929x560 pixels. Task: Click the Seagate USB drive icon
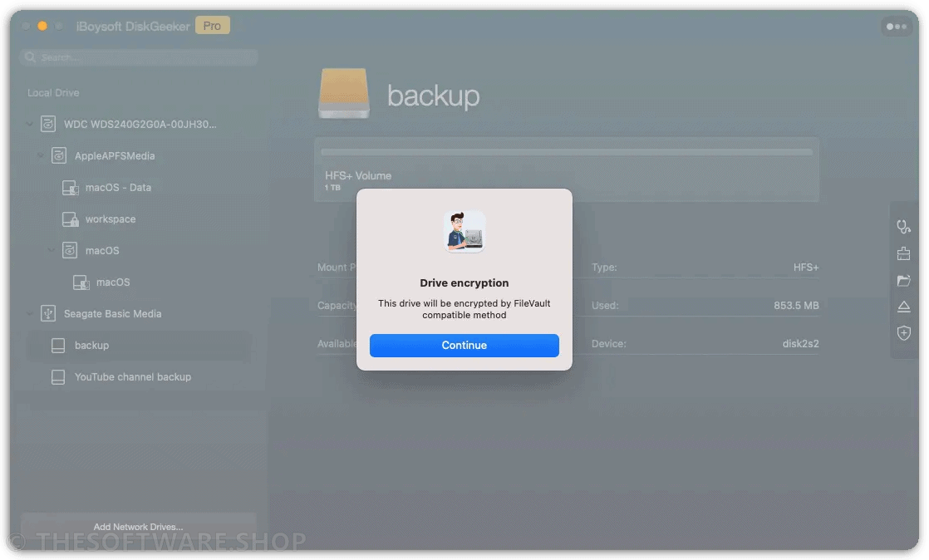click(48, 313)
